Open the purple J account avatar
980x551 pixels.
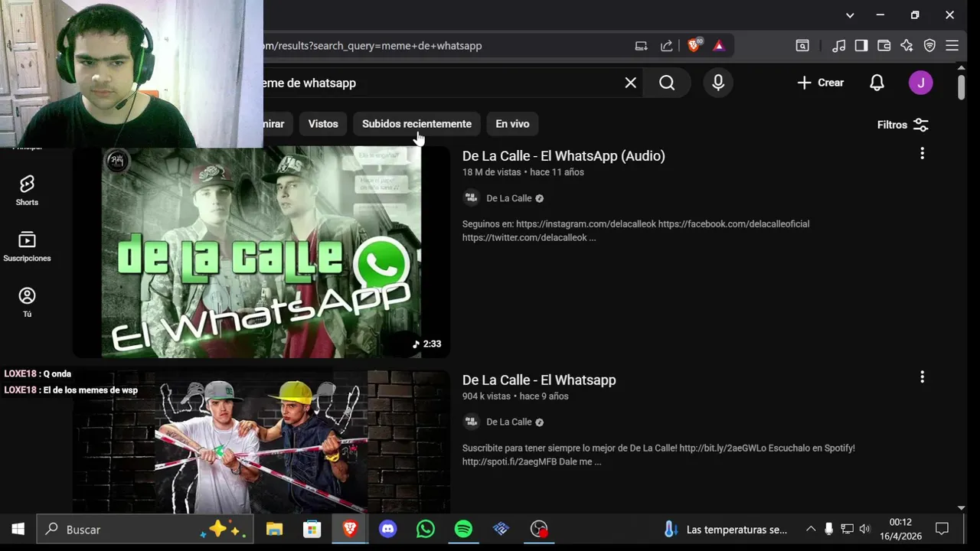tap(920, 83)
